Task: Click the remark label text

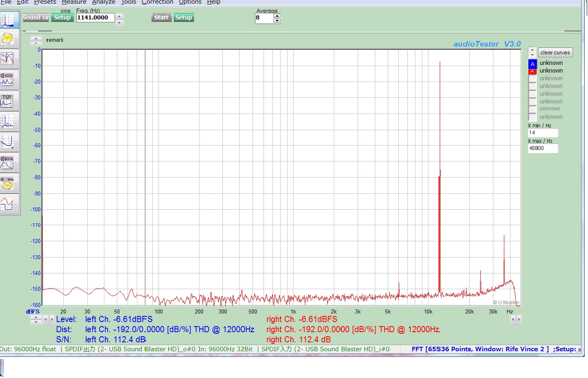Action: click(55, 40)
